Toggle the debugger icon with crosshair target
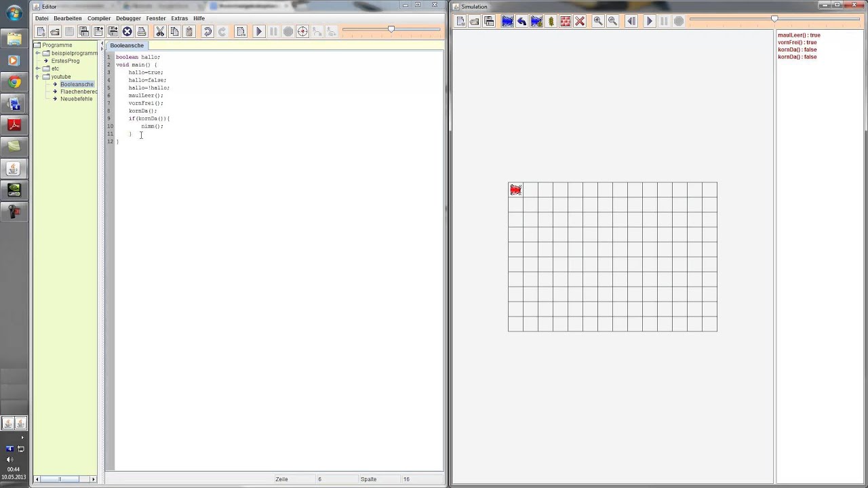Screen dimensions: 868x488 302,31
